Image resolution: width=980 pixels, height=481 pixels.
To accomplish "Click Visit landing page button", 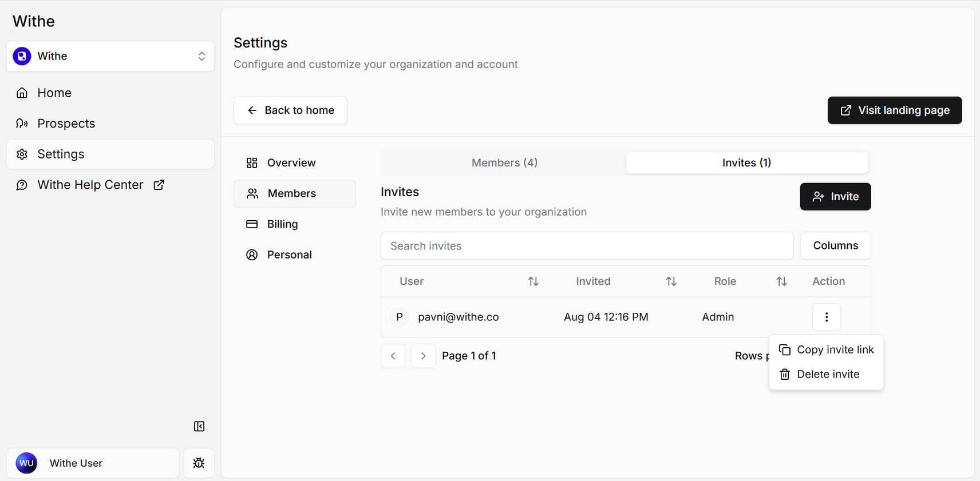I will tap(895, 110).
